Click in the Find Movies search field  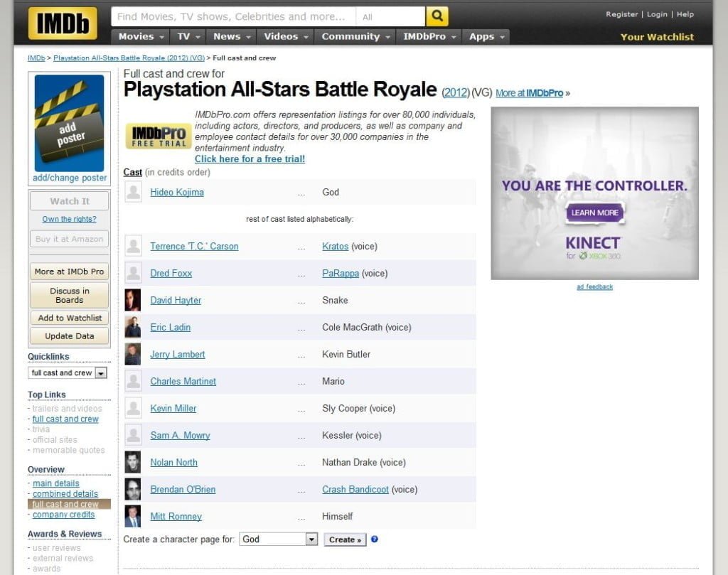coord(233,17)
